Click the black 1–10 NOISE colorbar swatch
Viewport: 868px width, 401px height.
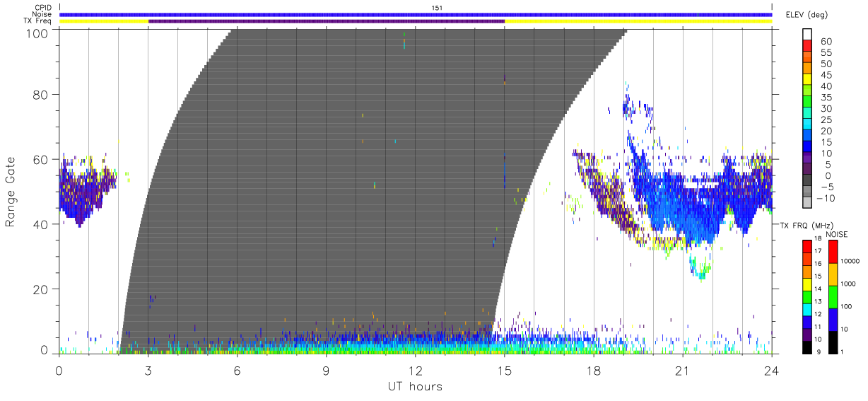pos(833,342)
